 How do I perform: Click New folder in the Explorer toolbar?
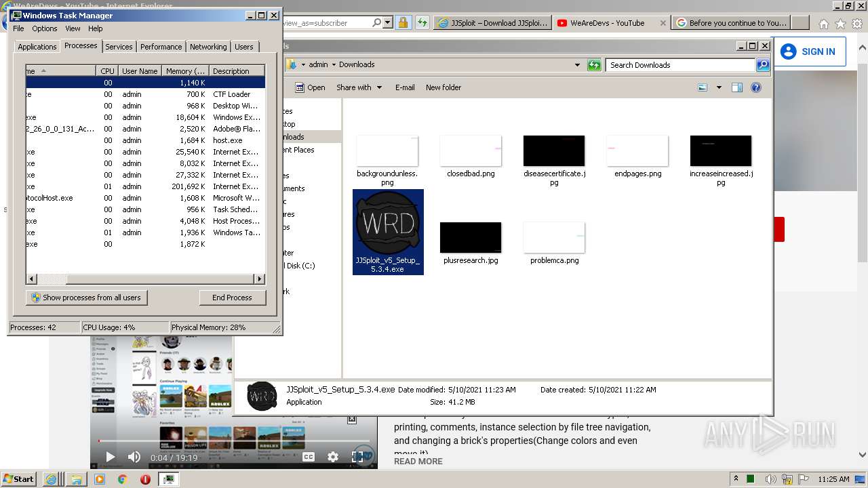coord(443,87)
